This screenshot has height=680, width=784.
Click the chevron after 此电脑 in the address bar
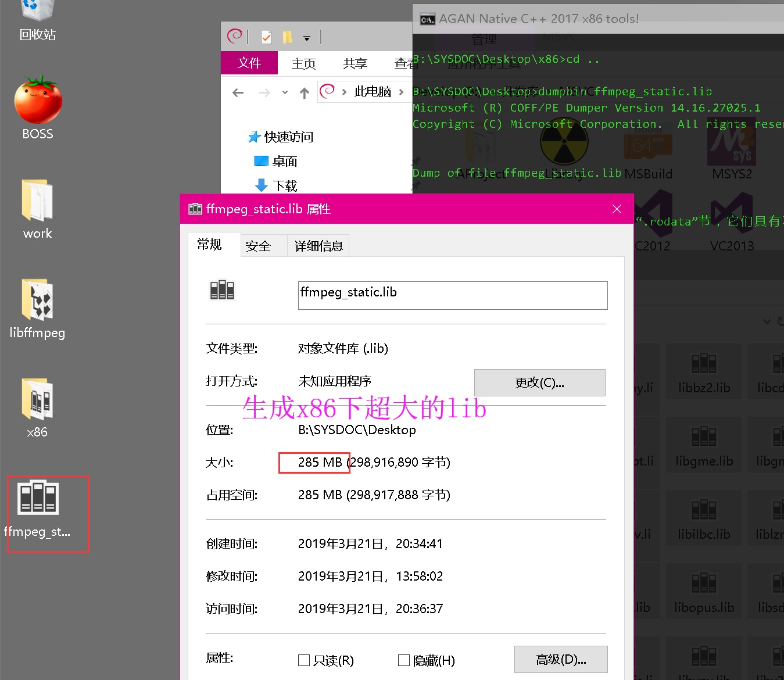[401, 91]
